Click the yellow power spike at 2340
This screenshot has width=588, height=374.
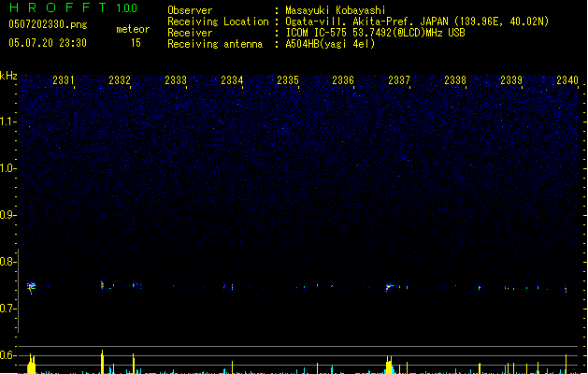coord(566,364)
